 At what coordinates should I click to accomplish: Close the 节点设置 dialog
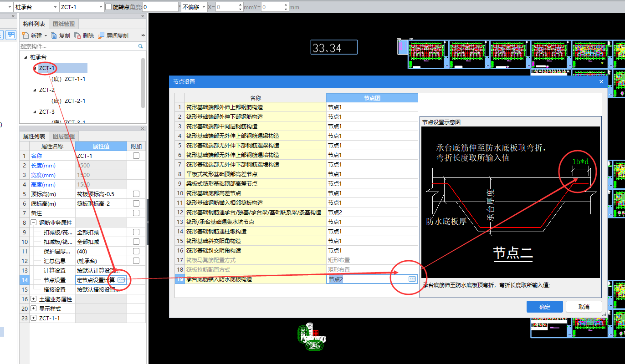(601, 82)
